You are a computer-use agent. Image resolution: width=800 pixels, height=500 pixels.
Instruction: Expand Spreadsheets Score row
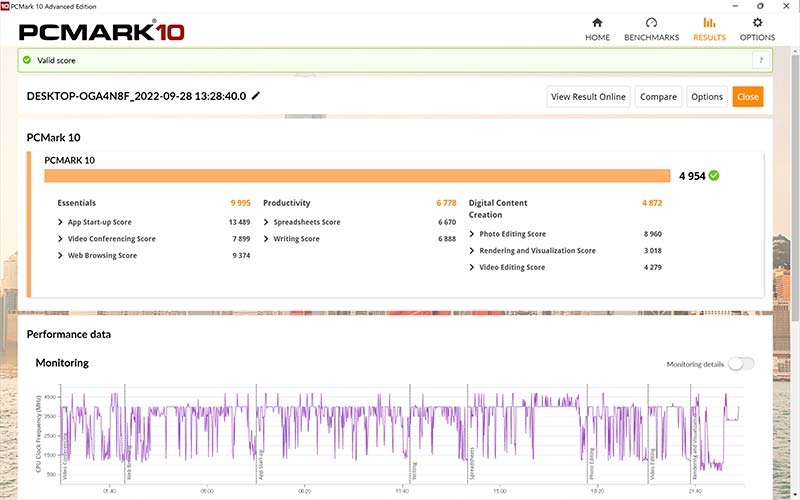266,222
